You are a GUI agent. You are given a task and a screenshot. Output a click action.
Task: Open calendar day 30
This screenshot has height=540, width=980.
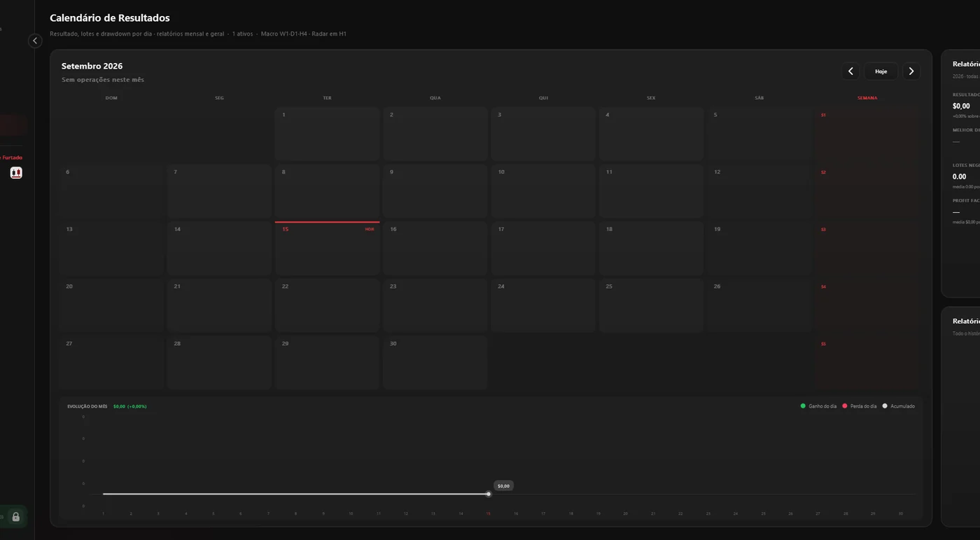[435, 363]
